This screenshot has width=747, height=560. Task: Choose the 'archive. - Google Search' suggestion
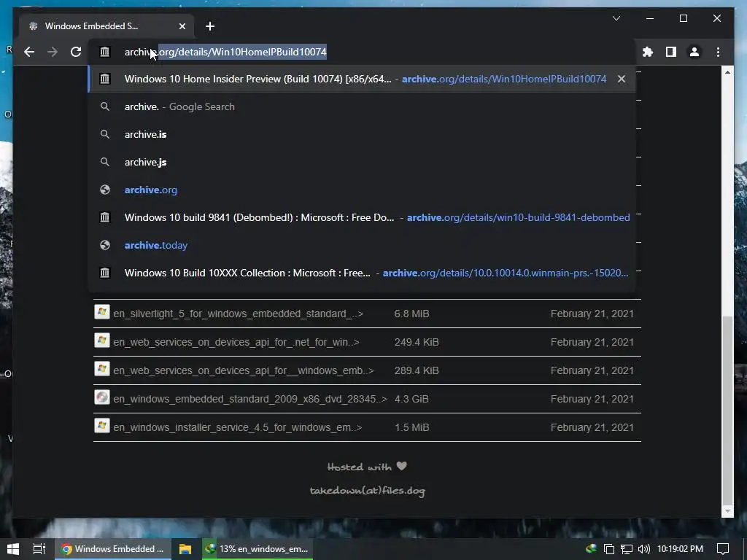[x=362, y=106]
